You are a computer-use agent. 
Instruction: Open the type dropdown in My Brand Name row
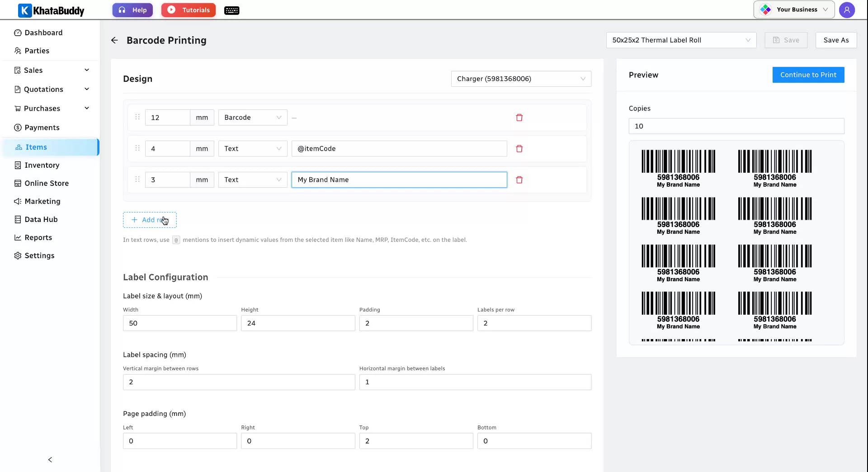(x=253, y=180)
